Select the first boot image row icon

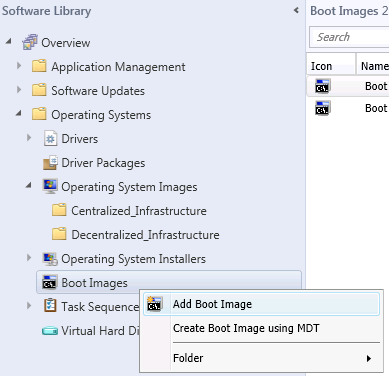pos(323,86)
